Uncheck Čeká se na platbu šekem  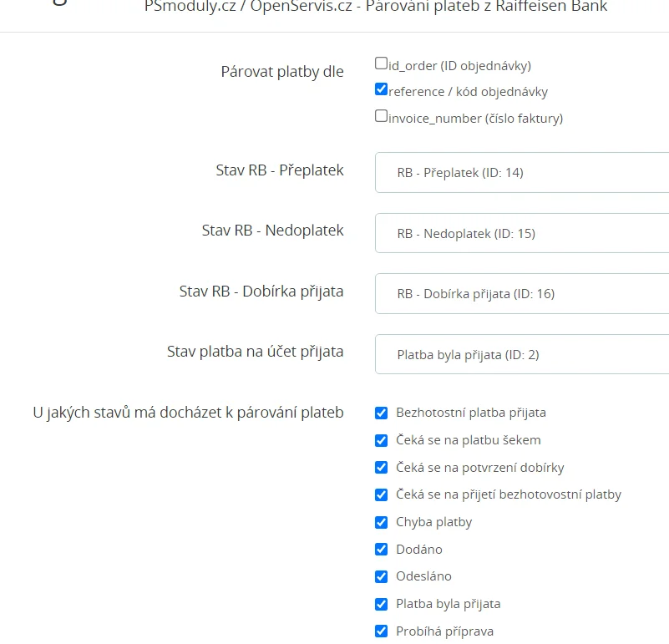tap(382, 440)
